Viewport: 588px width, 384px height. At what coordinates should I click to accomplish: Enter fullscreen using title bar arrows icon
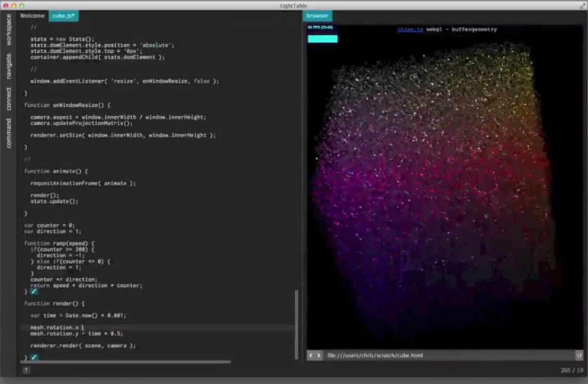pos(582,5)
